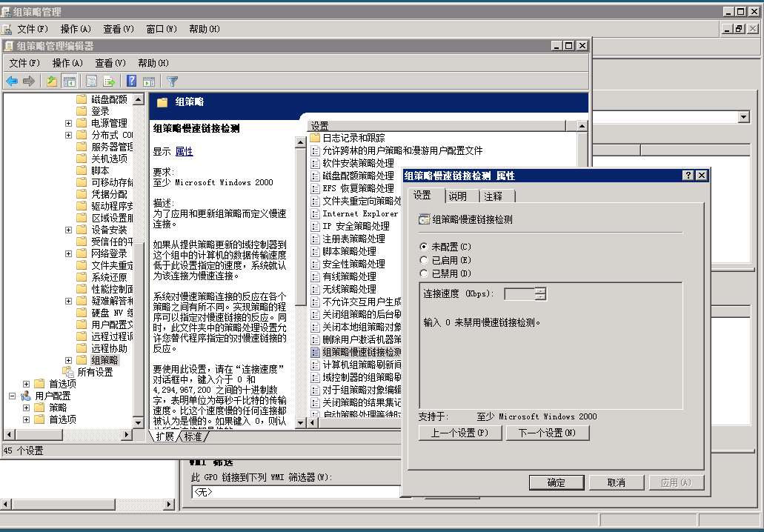Image resolution: width=764 pixels, height=532 pixels.
Task: Select 远程协助 in the tree
Action: coord(109,348)
